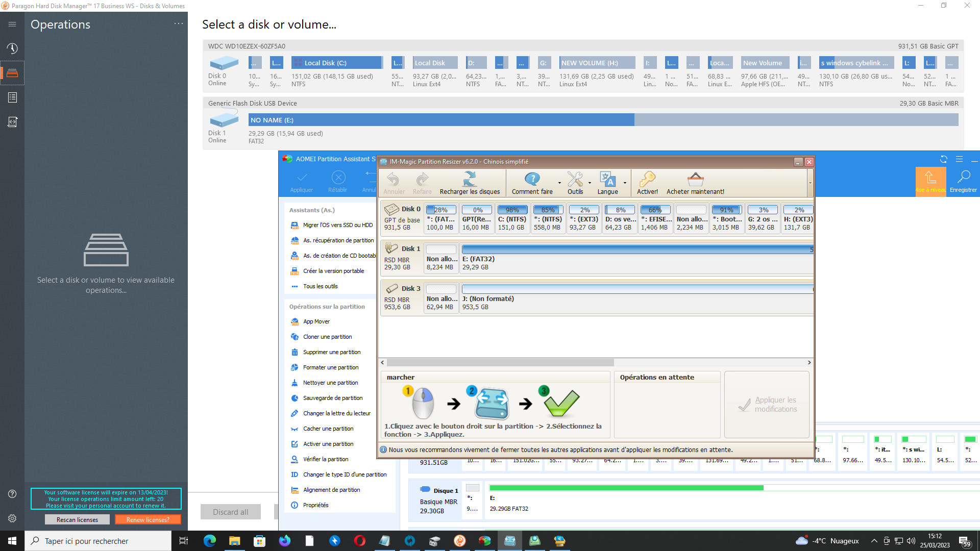This screenshot has width=980, height=551.
Task: Open Migrer l'OS vers SSD ou HDD
Action: pos(332,225)
